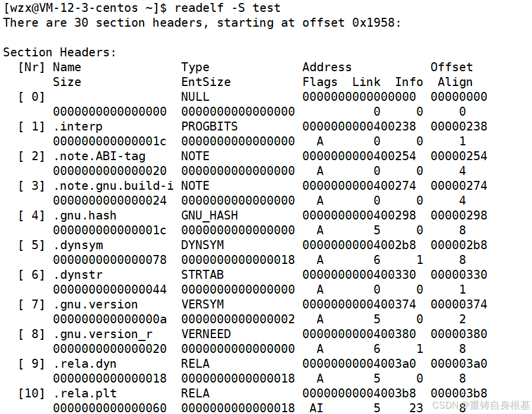Click the Type column header
Screen dimensions: 532x414
195,67
